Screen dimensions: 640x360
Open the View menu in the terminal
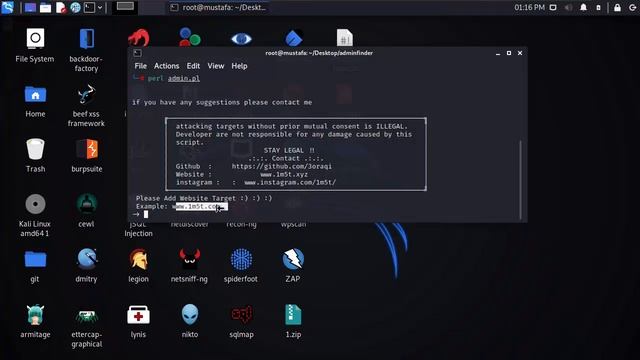tap(216, 66)
